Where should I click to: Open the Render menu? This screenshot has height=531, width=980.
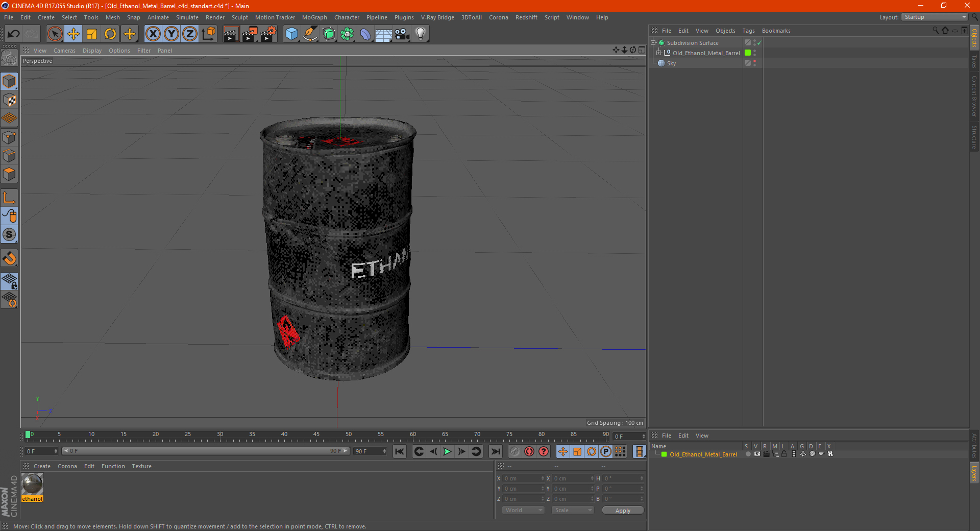click(x=215, y=17)
